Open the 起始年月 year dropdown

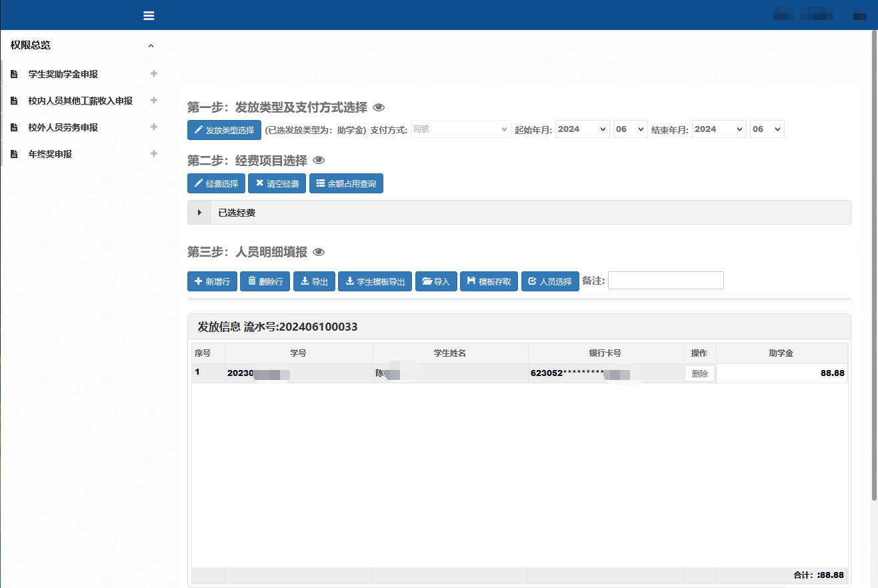(x=583, y=129)
